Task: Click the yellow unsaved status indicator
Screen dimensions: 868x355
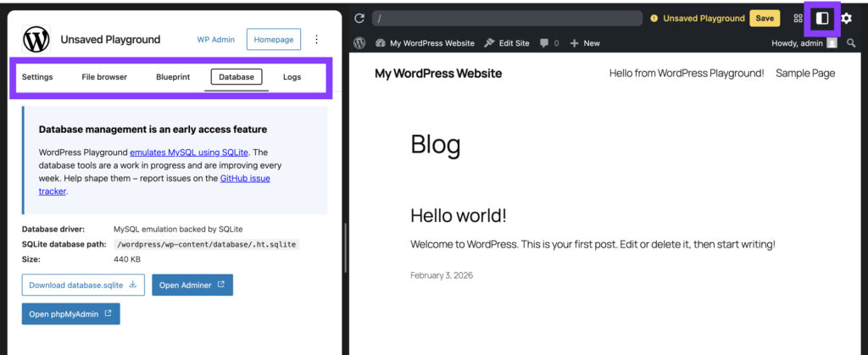Action: click(x=654, y=19)
